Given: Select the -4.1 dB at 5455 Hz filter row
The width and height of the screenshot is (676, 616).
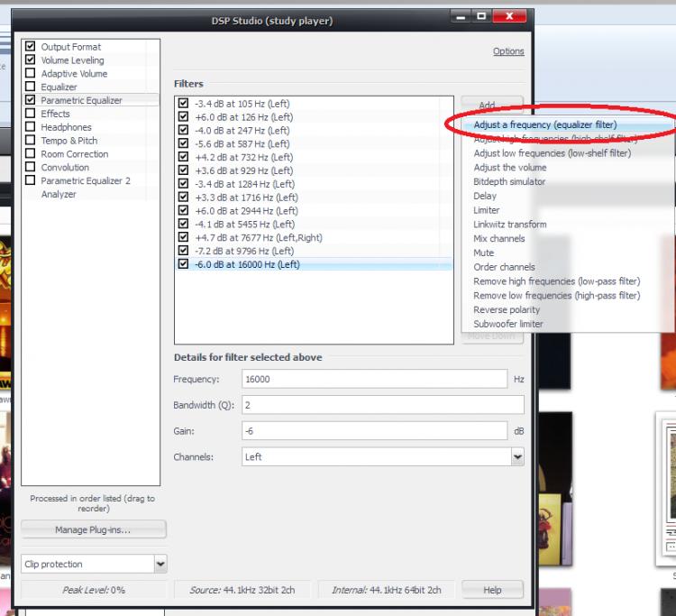Looking at the screenshot, I should (x=314, y=225).
